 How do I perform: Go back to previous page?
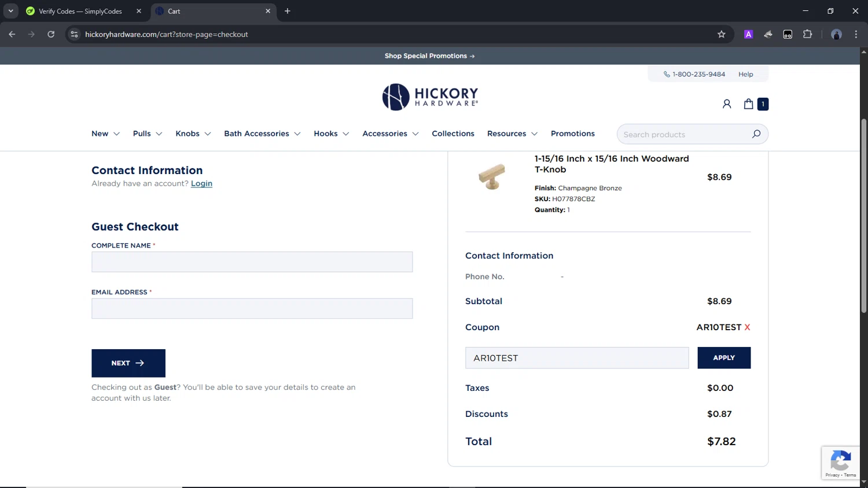click(x=12, y=34)
